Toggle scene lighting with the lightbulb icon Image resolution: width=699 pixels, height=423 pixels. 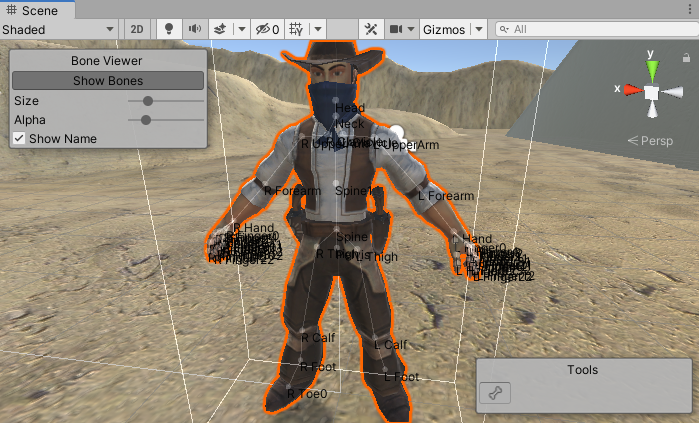[169, 29]
